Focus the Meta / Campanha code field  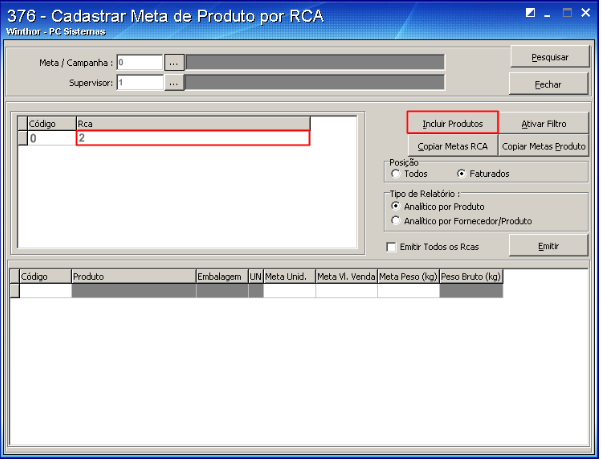pyautogui.click(x=140, y=62)
